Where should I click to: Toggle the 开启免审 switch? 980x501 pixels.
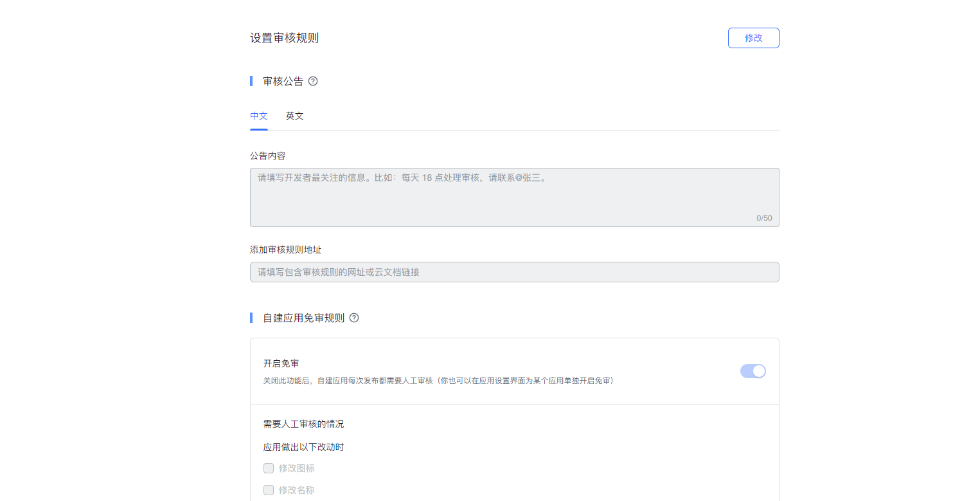click(x=753, y=371)
